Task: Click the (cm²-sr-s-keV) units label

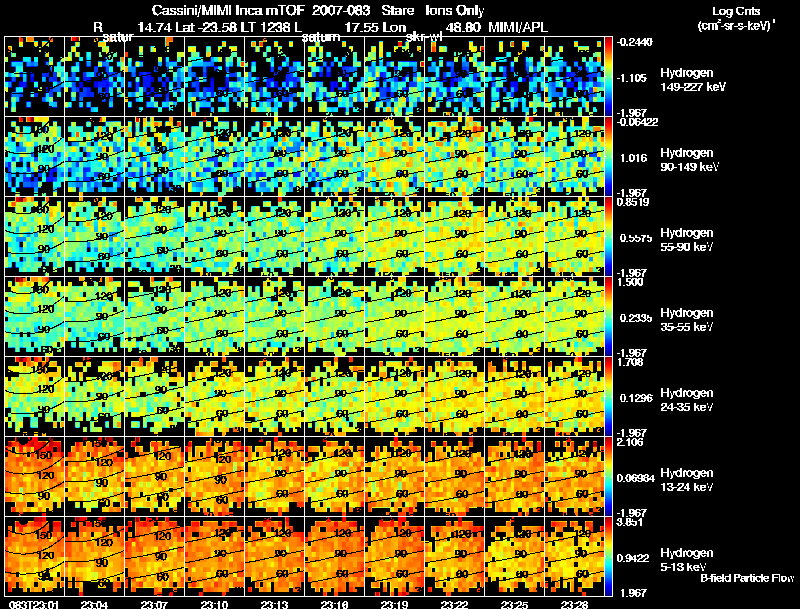Action: click(736, 26)
